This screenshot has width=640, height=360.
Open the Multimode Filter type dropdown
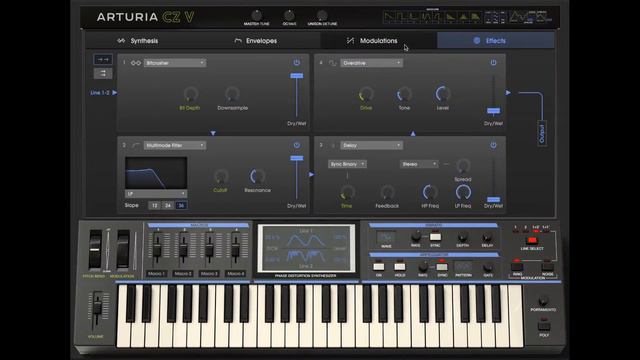[175, 145]
